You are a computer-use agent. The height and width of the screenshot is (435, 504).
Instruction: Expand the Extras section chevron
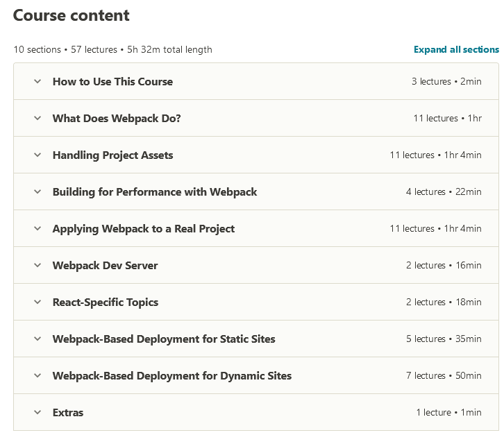point(37,413)
